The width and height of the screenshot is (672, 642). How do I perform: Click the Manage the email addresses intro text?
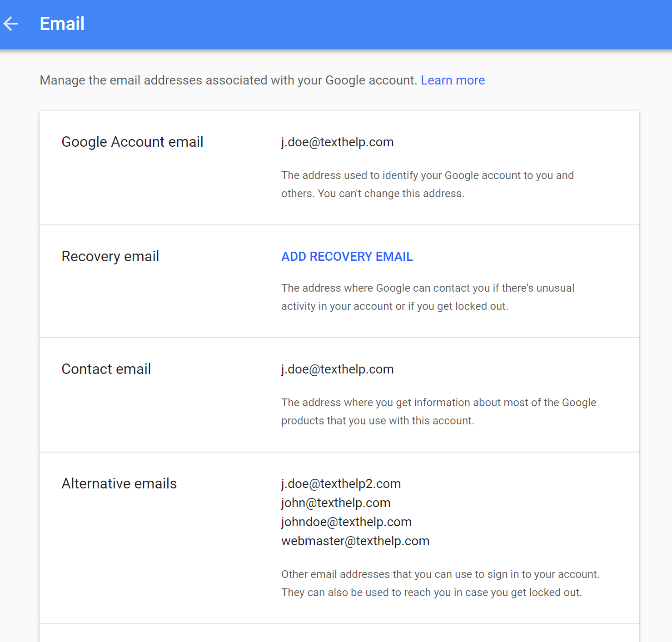pos(229,80)
